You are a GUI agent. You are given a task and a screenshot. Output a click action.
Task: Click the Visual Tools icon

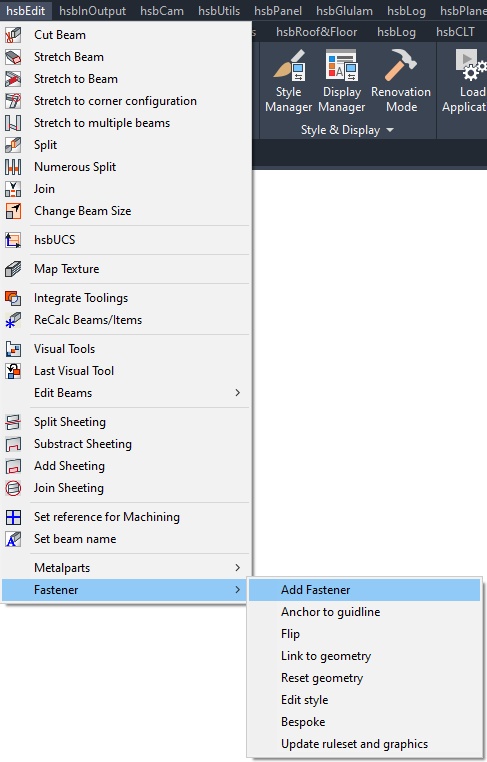pyautogui.click(x=13, y=349)
